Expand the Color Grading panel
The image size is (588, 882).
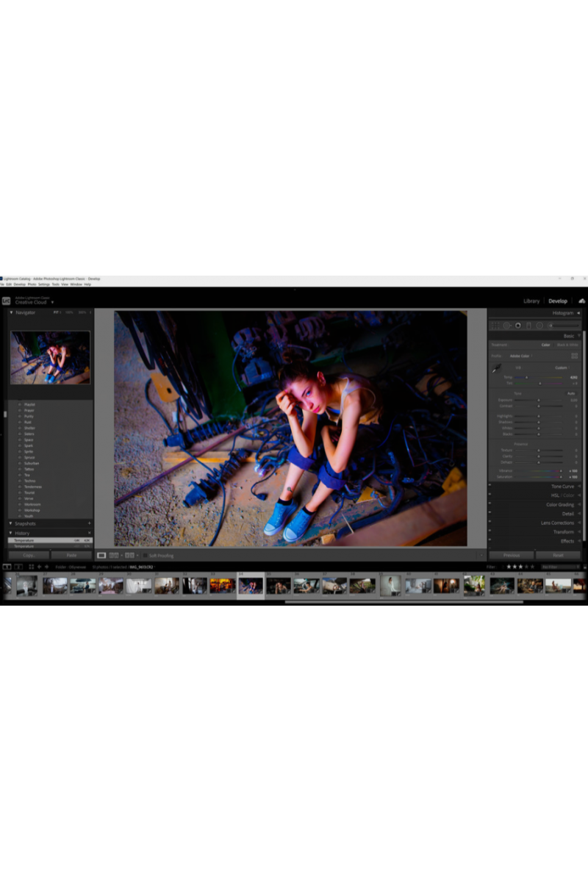560,505
